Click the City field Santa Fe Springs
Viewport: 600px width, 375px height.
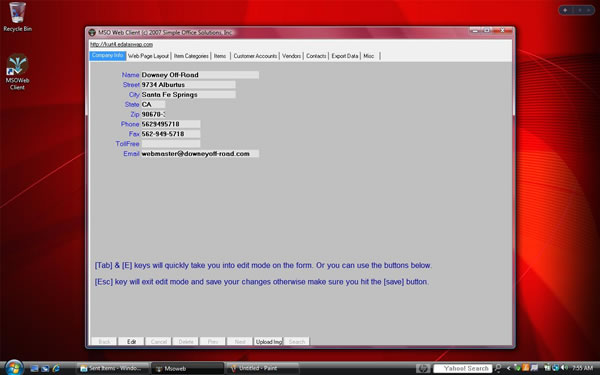188,95
